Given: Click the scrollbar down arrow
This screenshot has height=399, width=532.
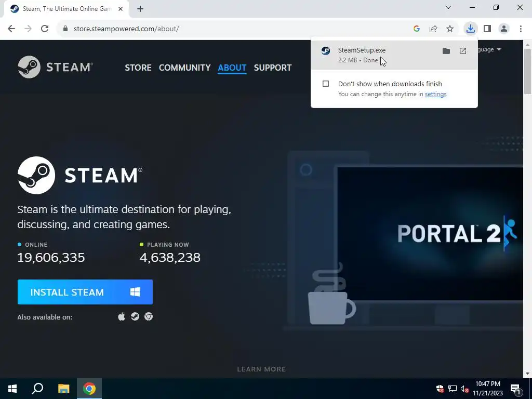Looking at the screenshot, I should (527, 374).
